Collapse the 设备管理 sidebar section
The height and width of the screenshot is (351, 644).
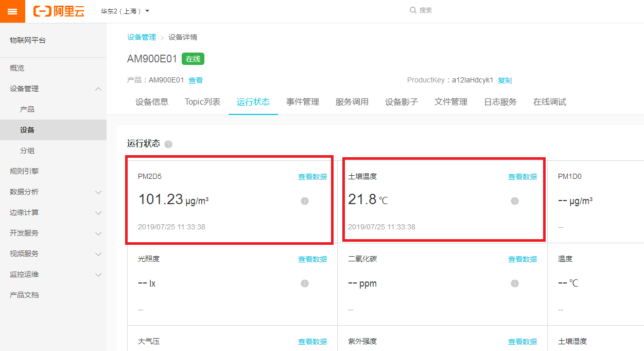98,89
